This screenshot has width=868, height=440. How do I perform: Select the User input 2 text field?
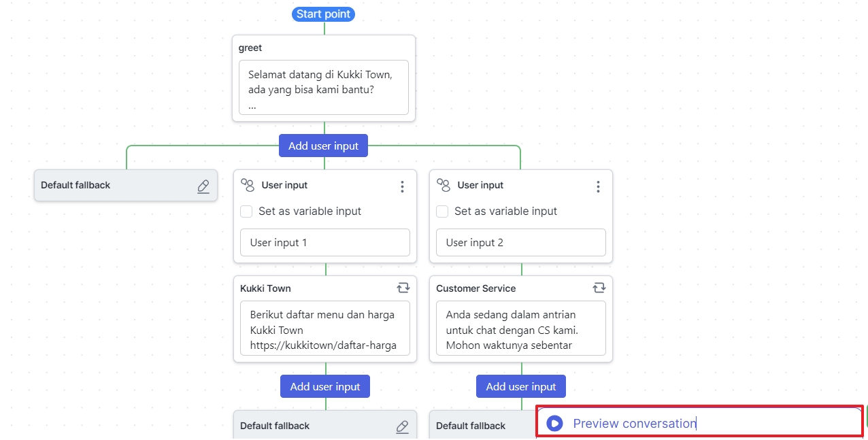pyautogui.click(x=520, y=242)
